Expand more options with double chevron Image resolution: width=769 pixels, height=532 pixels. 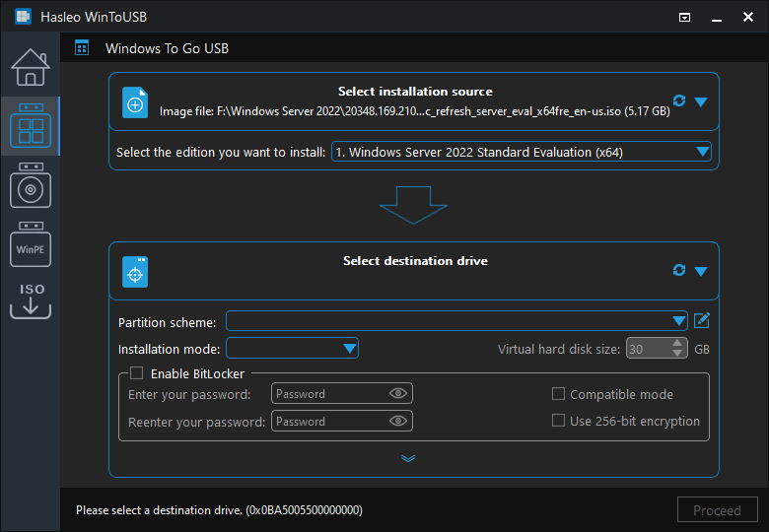[x=408, y=458]
